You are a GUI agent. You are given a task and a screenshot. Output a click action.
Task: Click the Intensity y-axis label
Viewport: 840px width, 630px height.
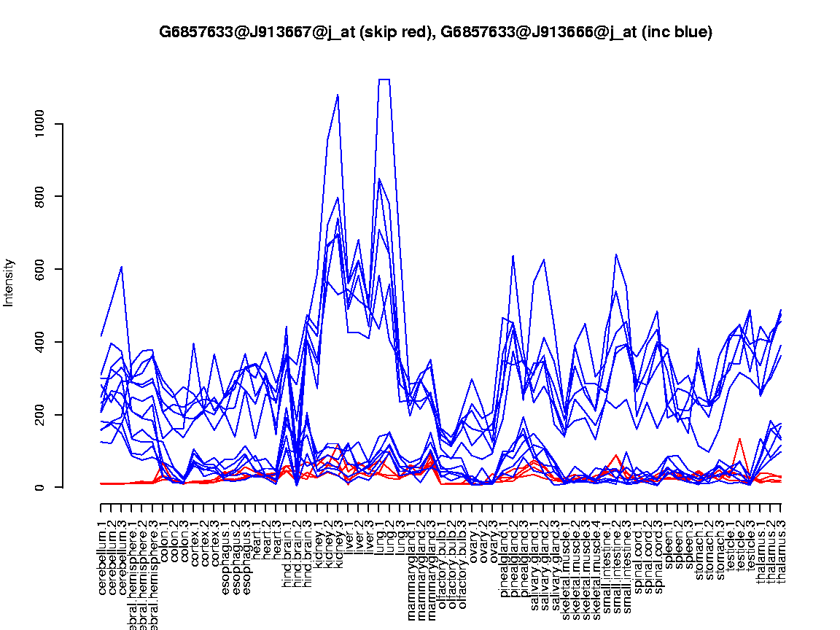point(9,282)
